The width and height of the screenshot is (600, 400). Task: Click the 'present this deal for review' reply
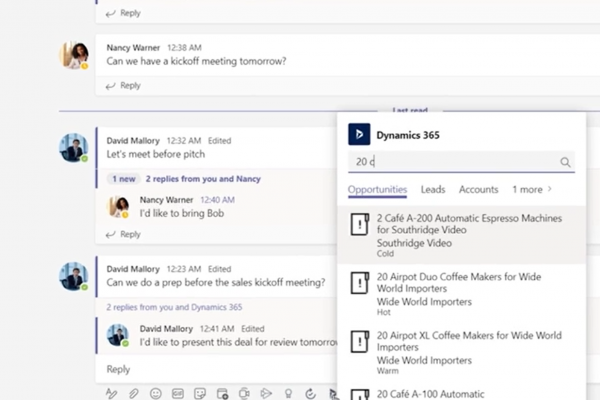[x=238, y=342]
